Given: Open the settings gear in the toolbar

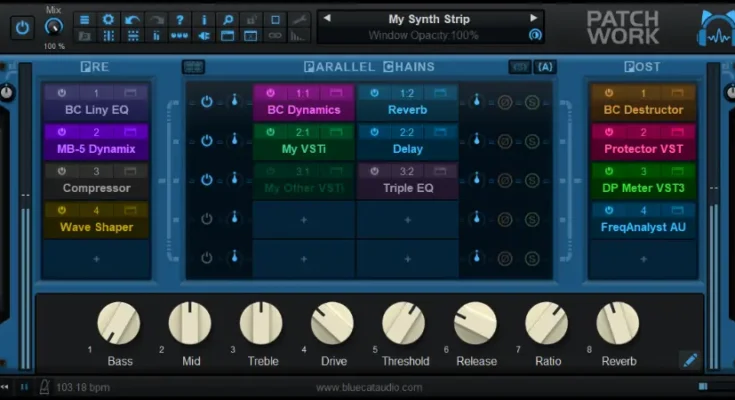Looking at the screenshot, I should [x=108, y=19].
